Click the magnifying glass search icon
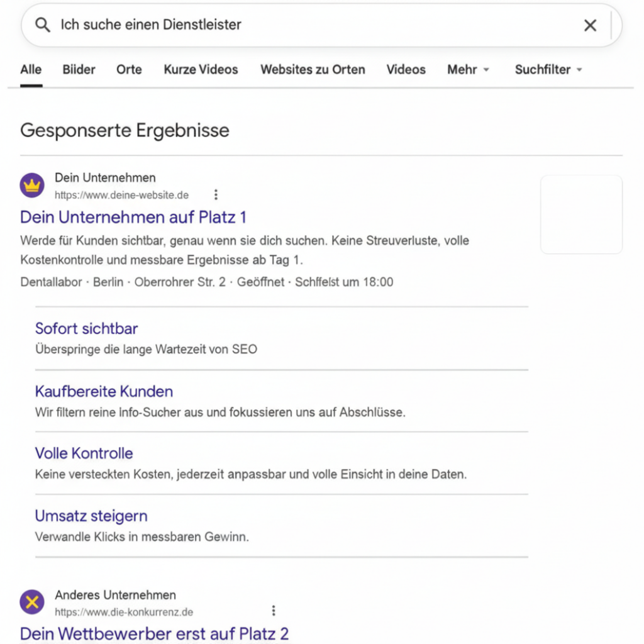Image resolution: width=644 pixels, height=644 pixels. (x=42, y=25)
